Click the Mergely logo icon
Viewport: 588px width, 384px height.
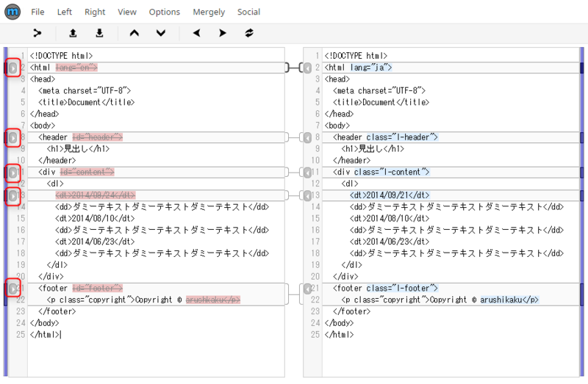[12, 12]
